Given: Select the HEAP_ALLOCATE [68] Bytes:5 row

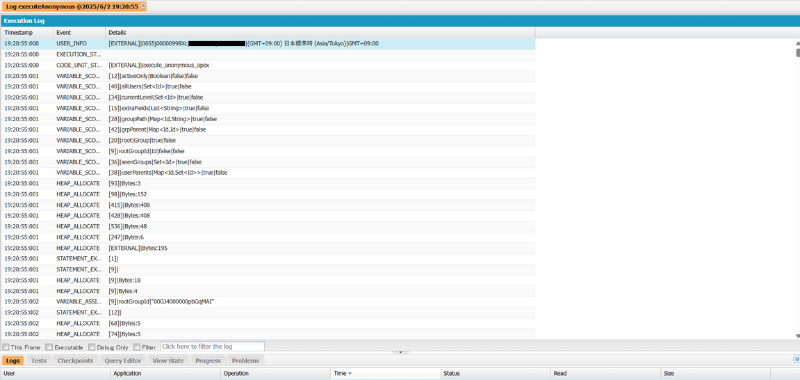Looking at the screenshot, I should click(x=268, y=323).
